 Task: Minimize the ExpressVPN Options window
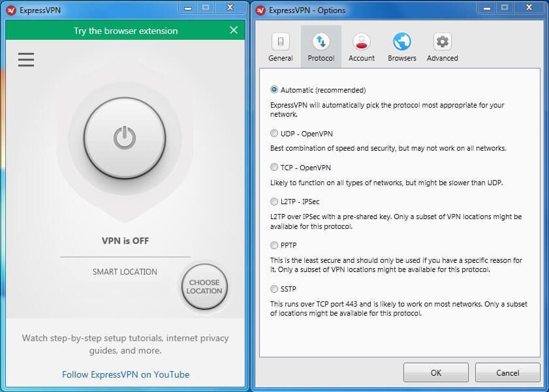[487, 8]
